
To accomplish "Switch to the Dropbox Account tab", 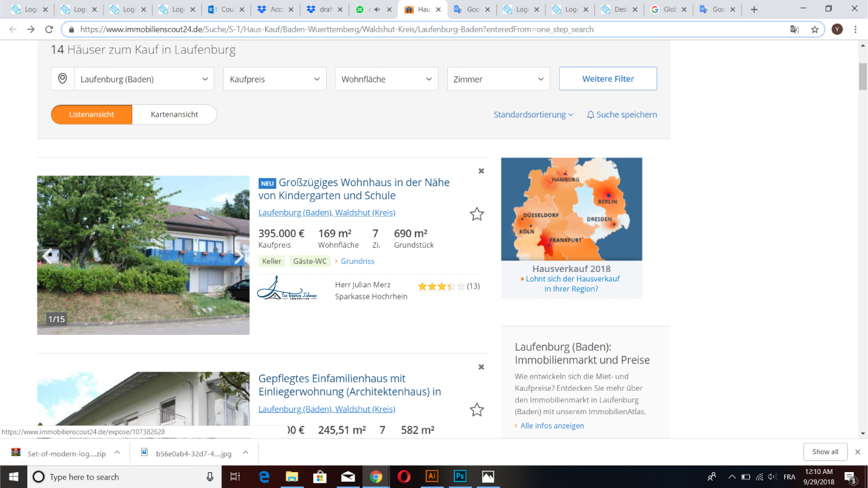I will pos(275,10).
